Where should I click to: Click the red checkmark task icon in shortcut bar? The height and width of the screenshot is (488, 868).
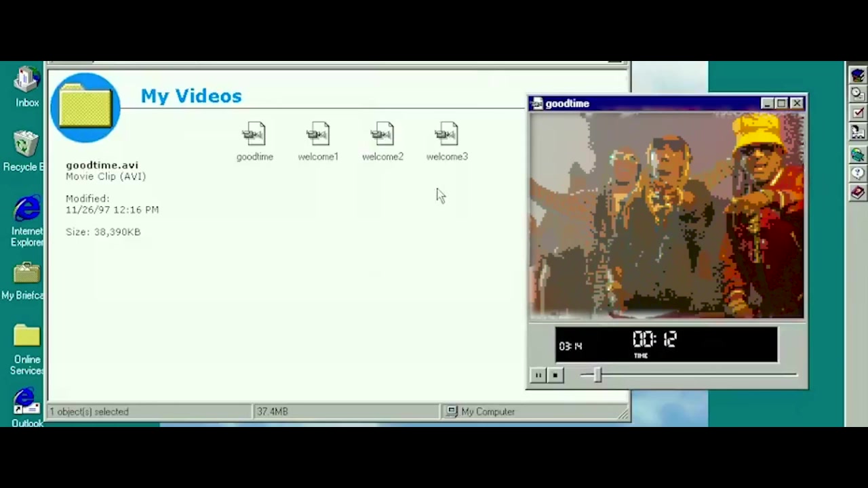(858, 113)
